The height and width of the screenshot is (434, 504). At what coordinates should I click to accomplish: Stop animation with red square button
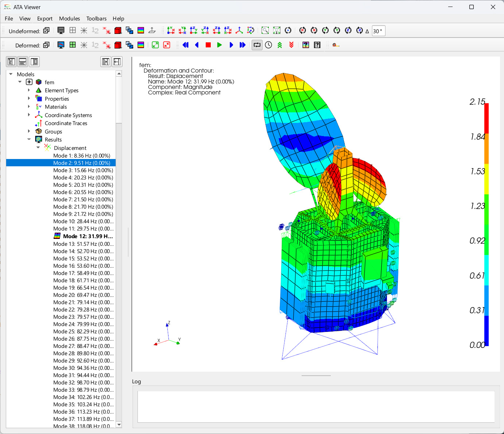(208, 45)
